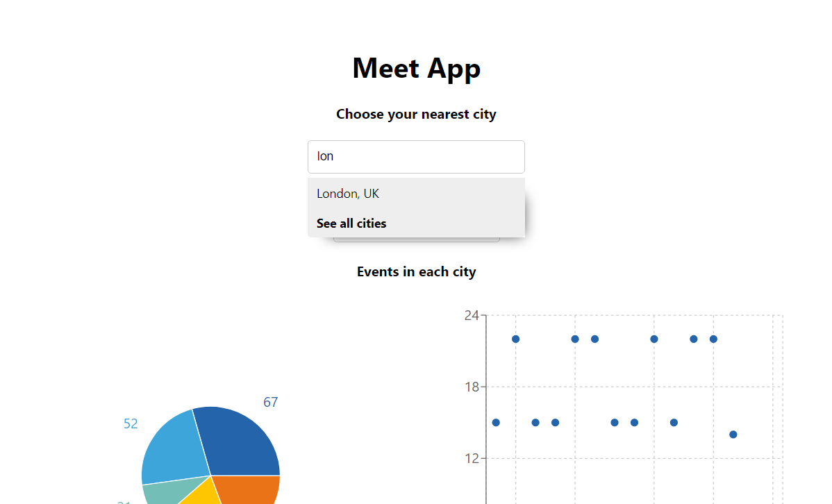Click the "Meet App" title heading

[x=416, y=68]
